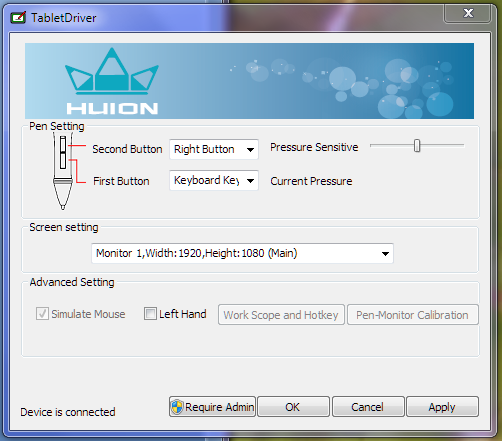Toggle the Simulate Mouse checkbox
The width and height of the screenshot is (502, 441).
coord(42,314)
